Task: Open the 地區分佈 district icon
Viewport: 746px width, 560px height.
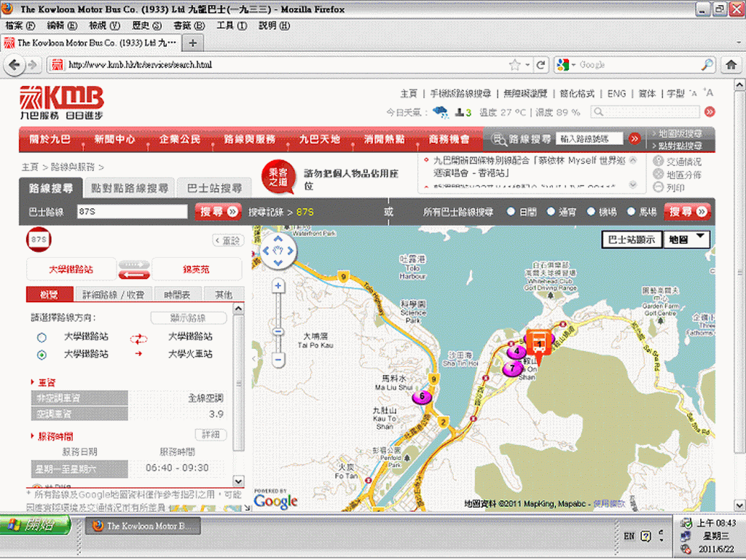Action: point(659,174)
